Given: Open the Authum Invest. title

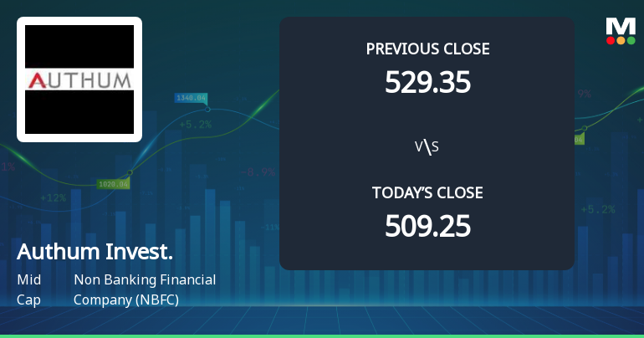Looking at the screenshot, I should [95, 252].
